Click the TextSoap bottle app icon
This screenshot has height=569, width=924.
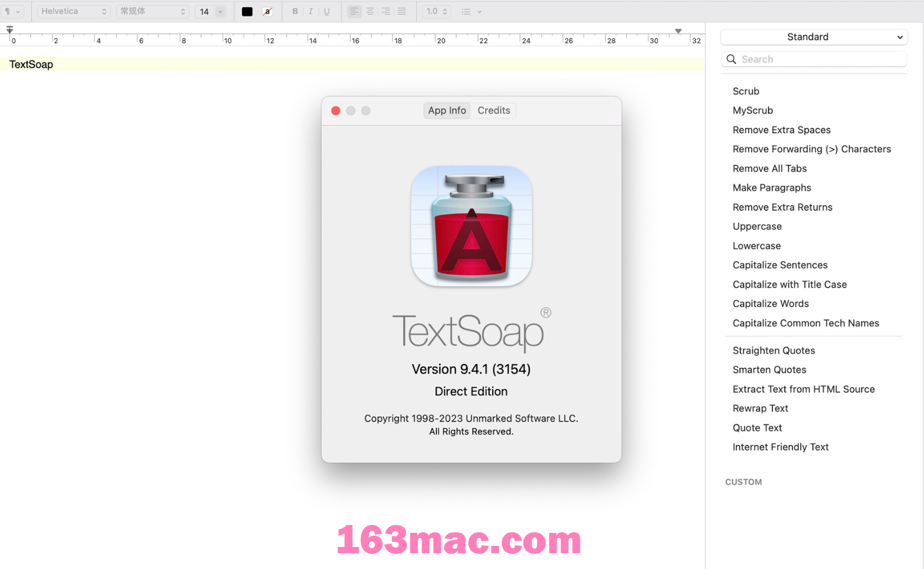tap(471, 226)
